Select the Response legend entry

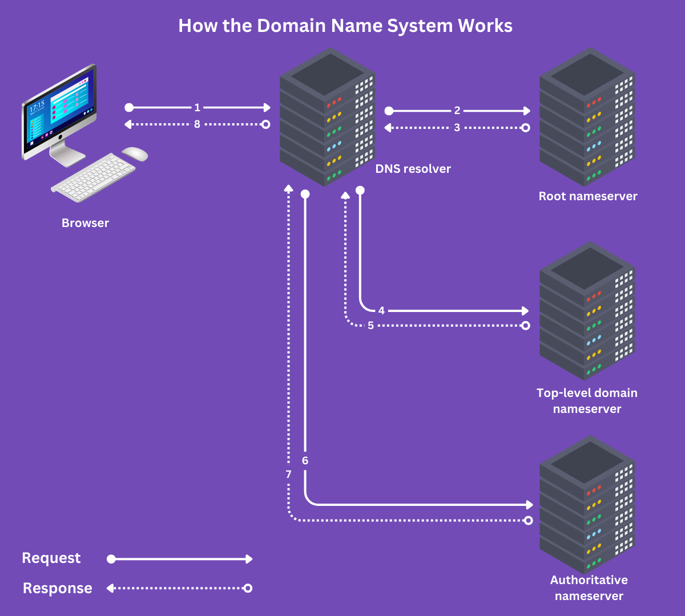click(57, 588)
